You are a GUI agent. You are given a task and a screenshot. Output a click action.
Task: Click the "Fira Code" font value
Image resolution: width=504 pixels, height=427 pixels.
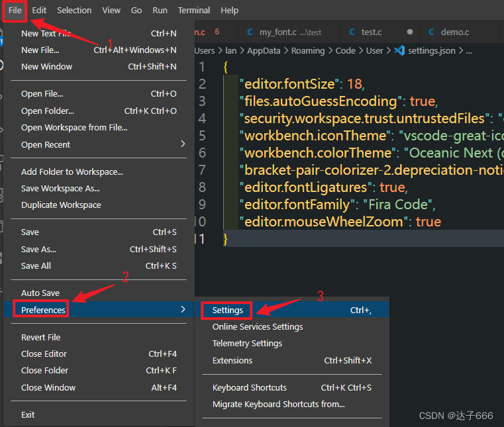[x=397, y=205]
